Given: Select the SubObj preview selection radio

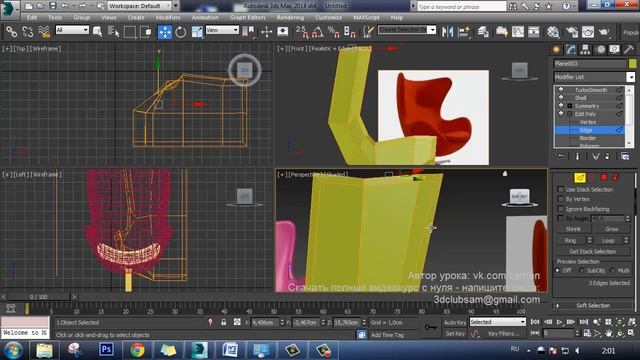Looking at the screenshot, I should click(x=583, y=270).
